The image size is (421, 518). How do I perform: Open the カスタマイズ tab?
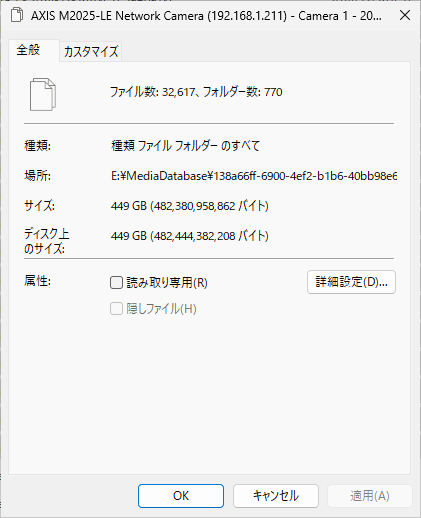[x=91, y=51]
